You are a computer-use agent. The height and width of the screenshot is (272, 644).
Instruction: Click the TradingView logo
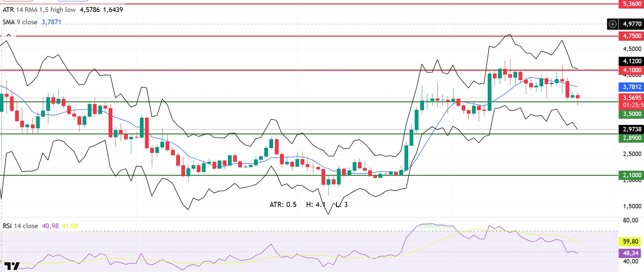(12, 266)
